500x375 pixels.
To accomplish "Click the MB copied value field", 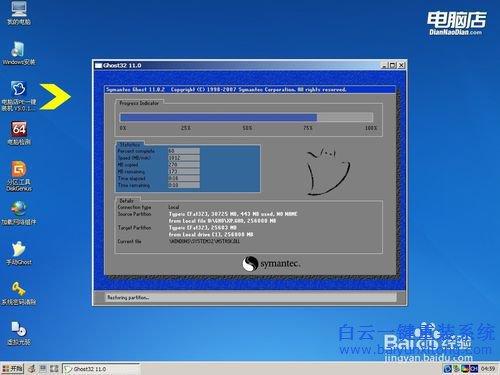I will pyautogui.click(x=184, y=165).
